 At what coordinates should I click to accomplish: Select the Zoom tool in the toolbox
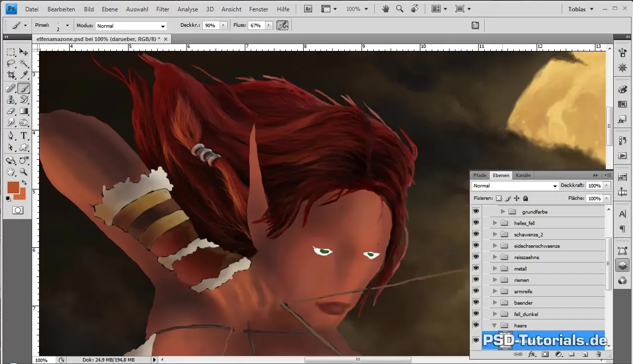(x=24, y=172)
